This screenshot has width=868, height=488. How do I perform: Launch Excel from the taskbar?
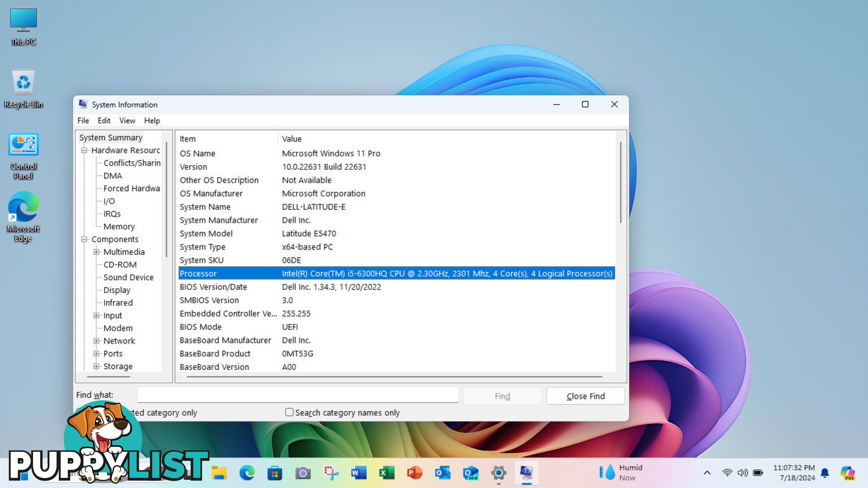(x=387, y=473)
